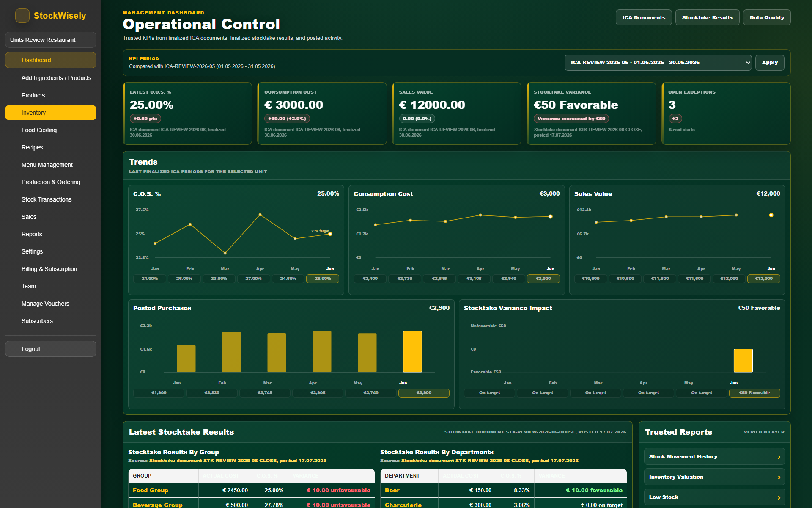Click the Consumption Cost KPI card
Image resolution: width=812 pixels, height=508 pixels.
click(322, 113)
